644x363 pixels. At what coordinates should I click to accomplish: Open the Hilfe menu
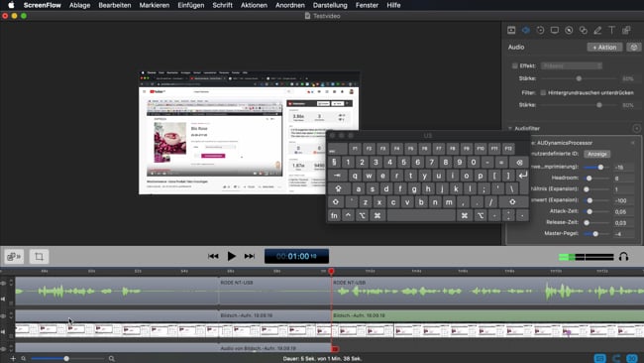coord(393,5)
